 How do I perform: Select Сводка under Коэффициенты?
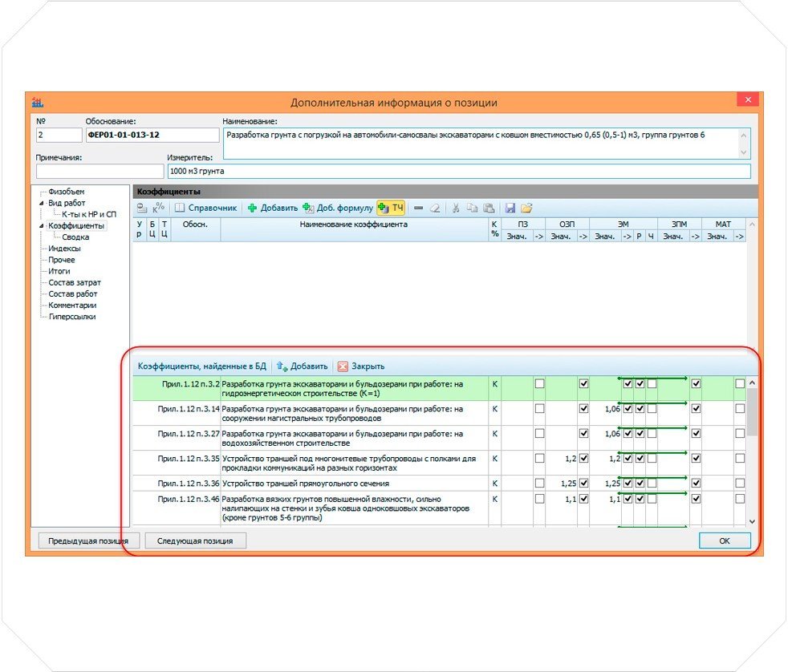click(x=75, y=237)
